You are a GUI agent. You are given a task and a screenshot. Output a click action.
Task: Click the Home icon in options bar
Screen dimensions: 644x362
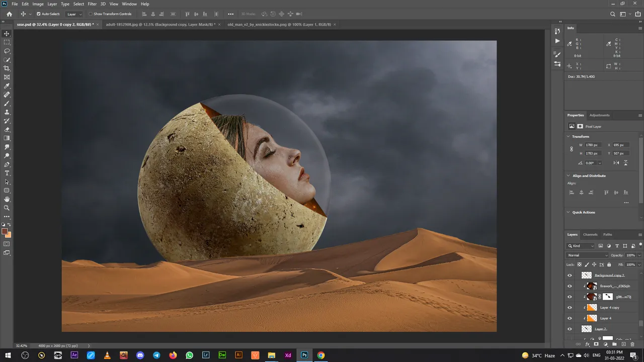(9, 14)
